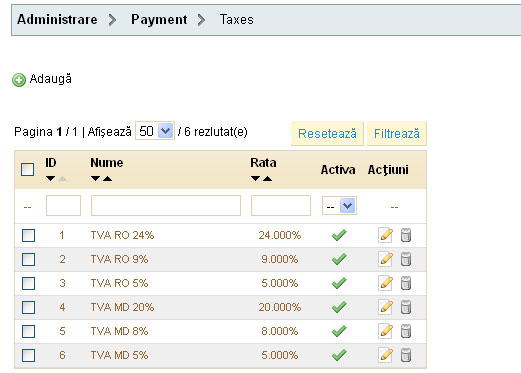Click the Adaugă link text
Image resolution: width=521 pixels, height=373 pixels.
point(51,79)
